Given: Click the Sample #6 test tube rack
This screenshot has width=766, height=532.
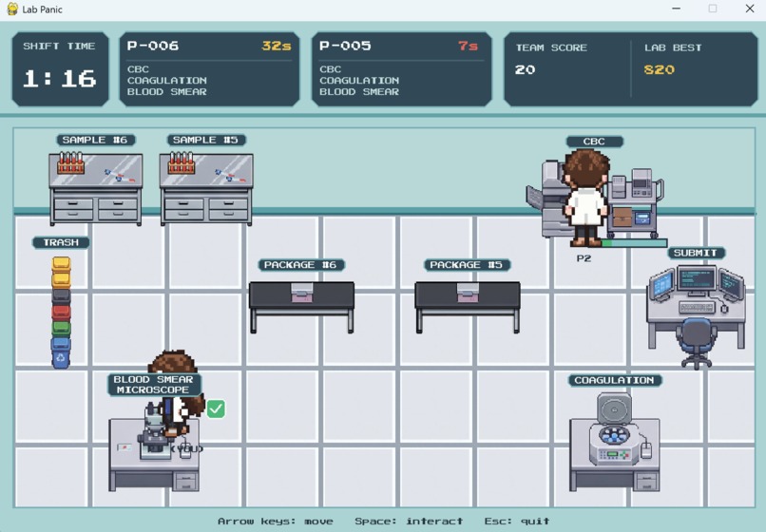Looking at the screenshot, I should 71,163.
